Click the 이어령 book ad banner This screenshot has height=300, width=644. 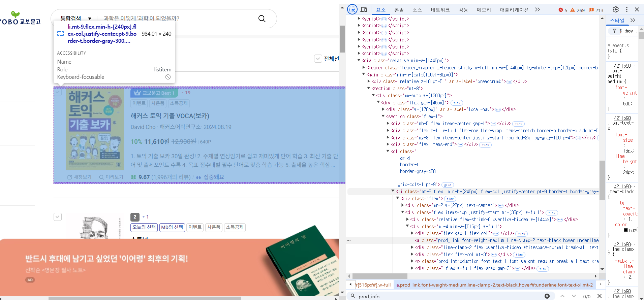pos(170,267)
